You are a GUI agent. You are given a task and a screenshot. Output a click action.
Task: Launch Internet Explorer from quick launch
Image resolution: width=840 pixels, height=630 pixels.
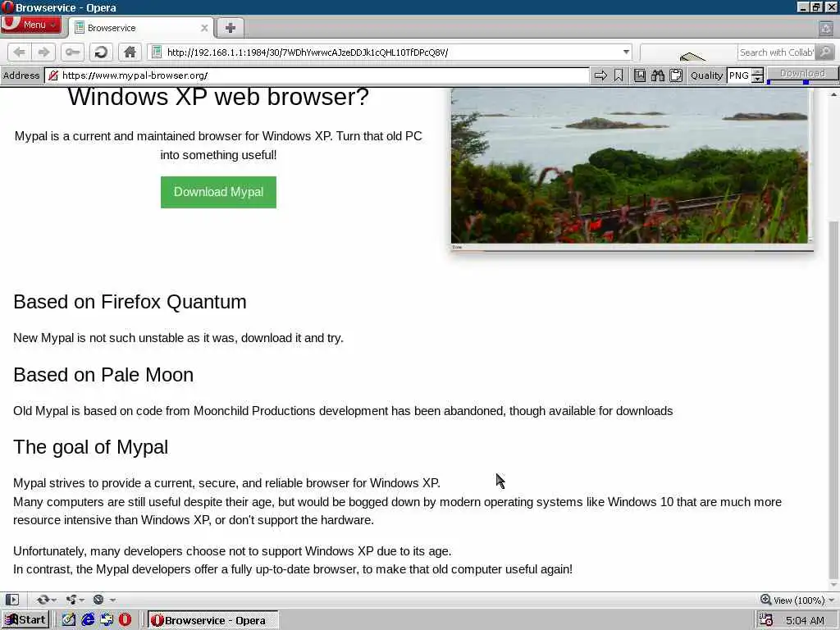88,620
